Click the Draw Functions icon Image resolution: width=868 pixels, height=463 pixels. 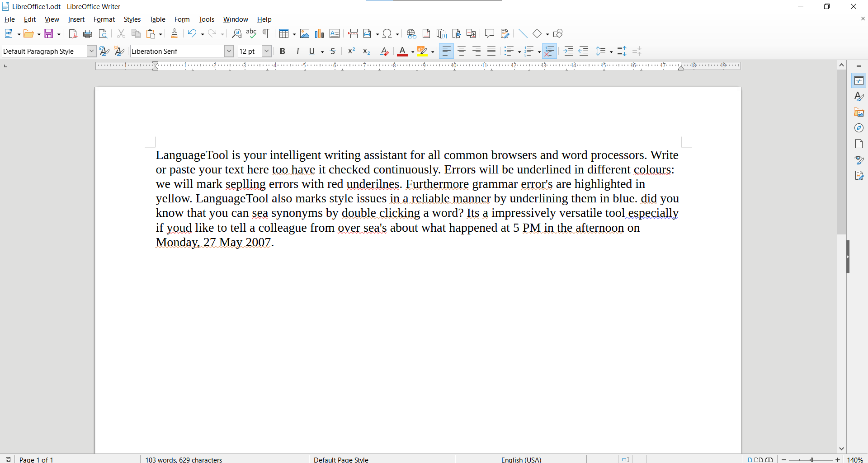[x=558, y=34]
